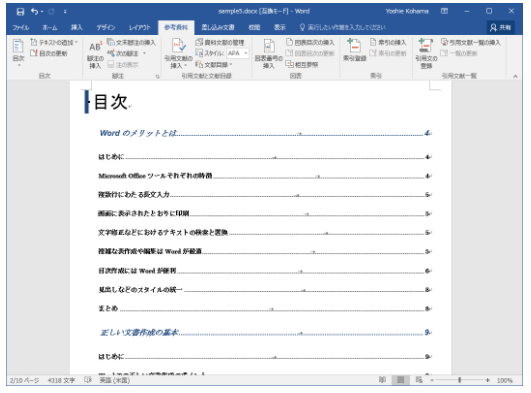This screenshot has width=531, height=393.
Task: Switch to the ホーム tab
Action: (x=50, y=27)
